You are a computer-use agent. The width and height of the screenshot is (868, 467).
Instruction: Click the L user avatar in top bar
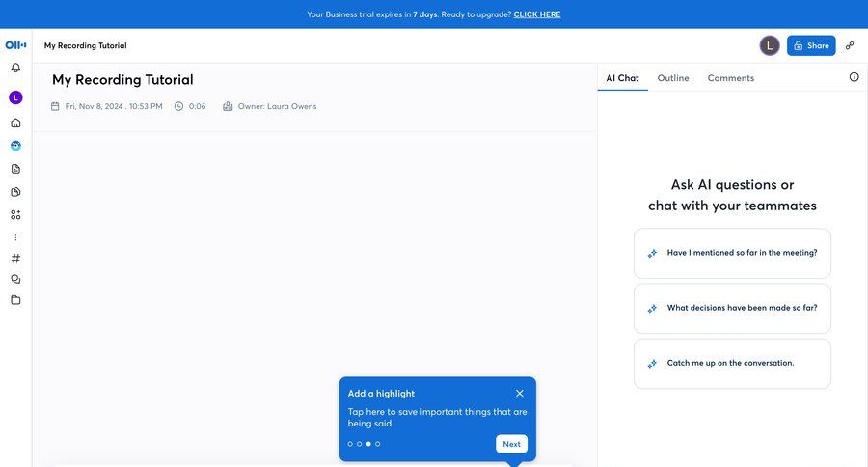pos(770,46)
